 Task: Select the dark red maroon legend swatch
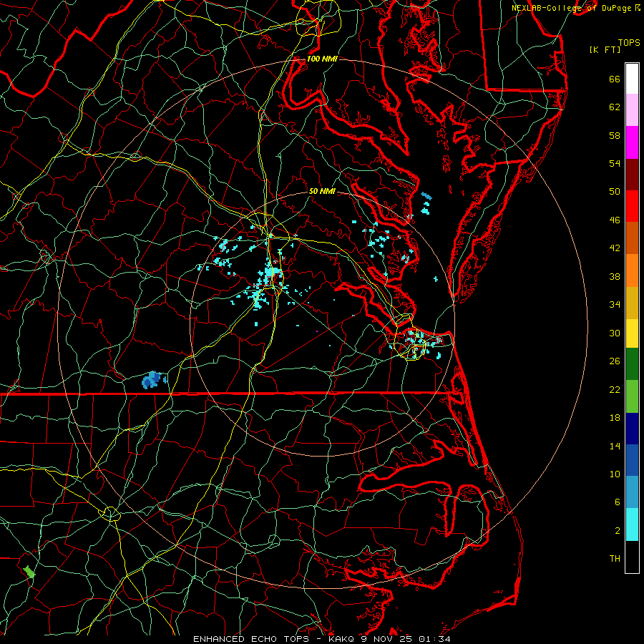pos(632,174)
